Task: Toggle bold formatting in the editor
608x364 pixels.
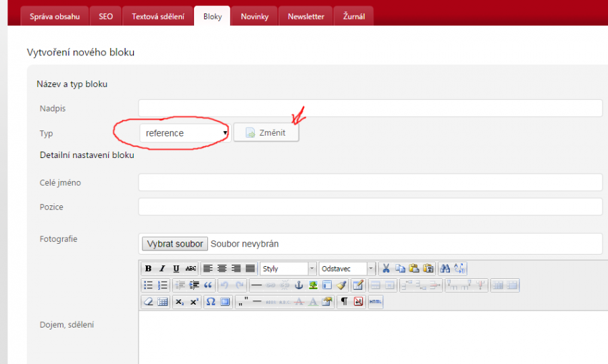Action: tap(148, 269)
